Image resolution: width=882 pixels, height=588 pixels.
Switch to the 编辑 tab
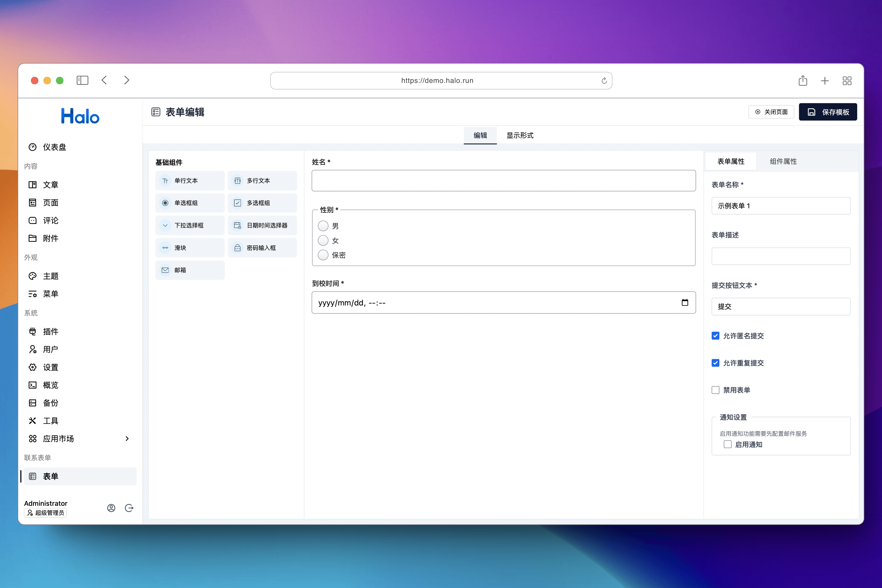coord(480,135)
